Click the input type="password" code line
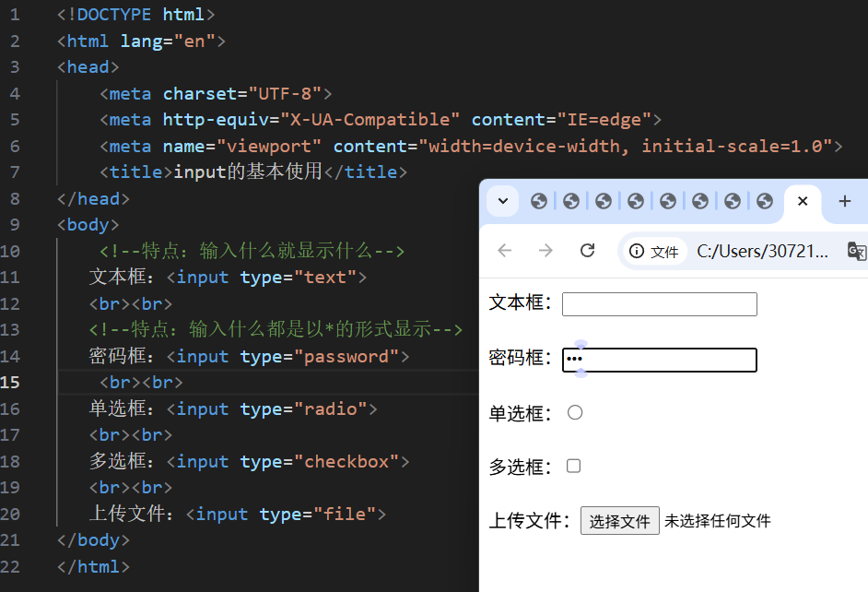Image resolution: width=868 pixels, height=592 pixels. [x=249, y=356]
